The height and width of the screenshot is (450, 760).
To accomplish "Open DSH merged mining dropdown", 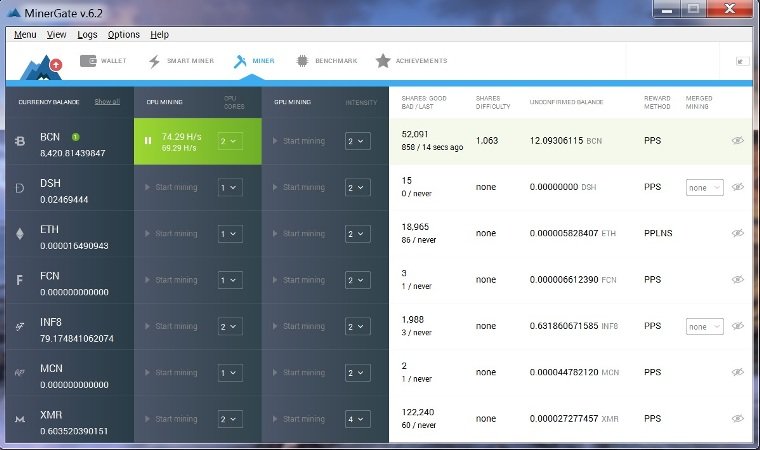I will tap(704, 187).
